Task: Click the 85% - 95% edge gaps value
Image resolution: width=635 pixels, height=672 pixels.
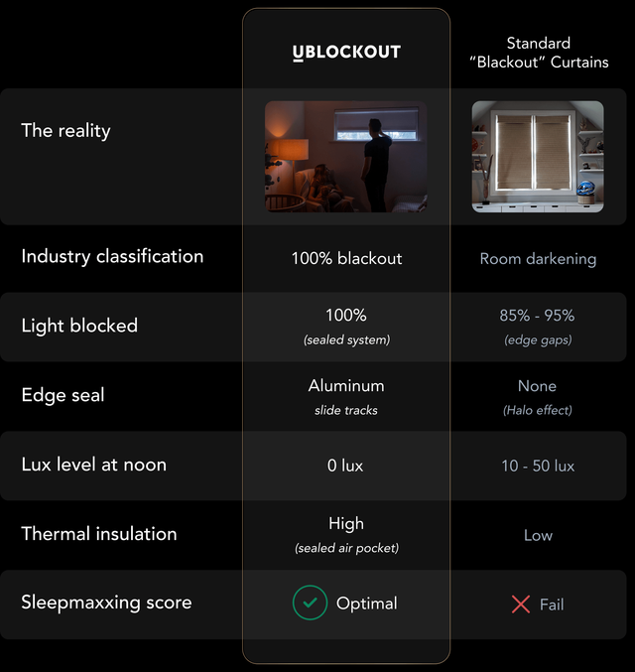Action: point(537,326)
